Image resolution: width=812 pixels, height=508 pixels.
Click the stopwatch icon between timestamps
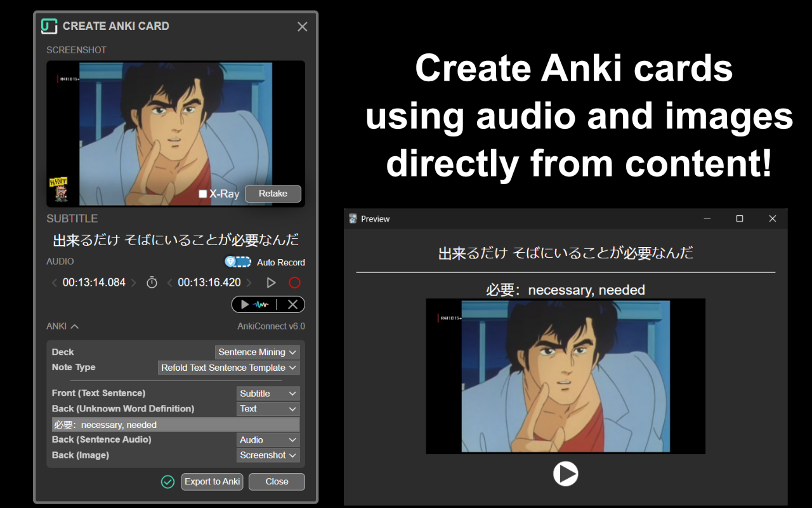(151, 282)
